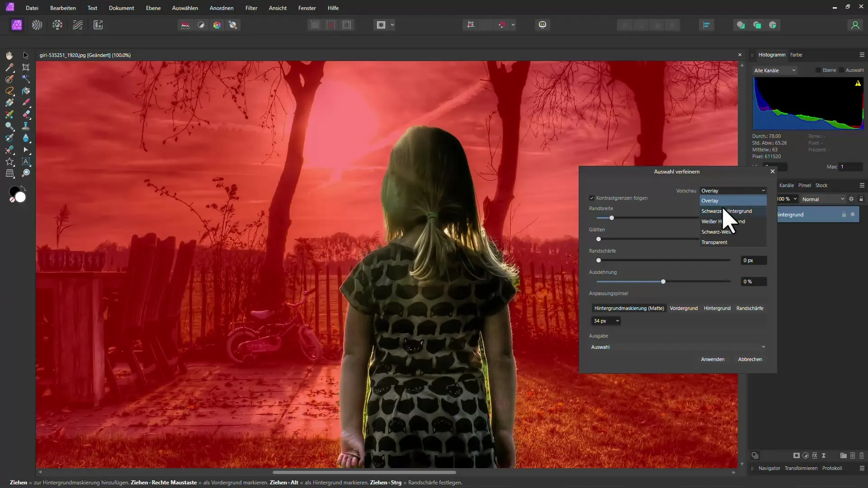Screen dimensions: 868x488
Task: Toggle Kontrastgrenzen folgen checkbox
Action: [591, 198]
